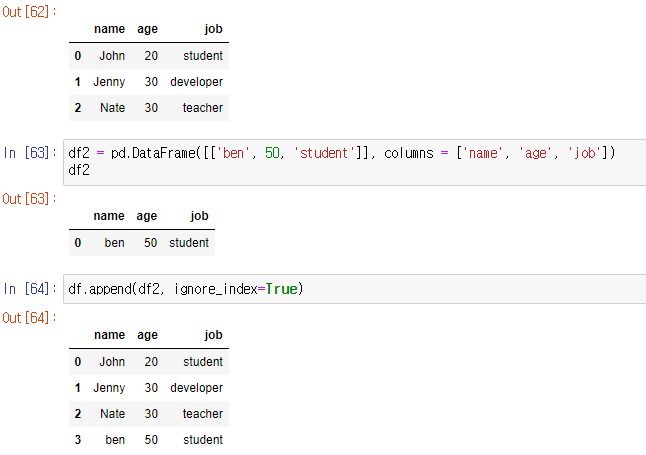646x455 pixels.
Task: Click row index 1 in Out[64] table
Action: [x=78, y=388]
